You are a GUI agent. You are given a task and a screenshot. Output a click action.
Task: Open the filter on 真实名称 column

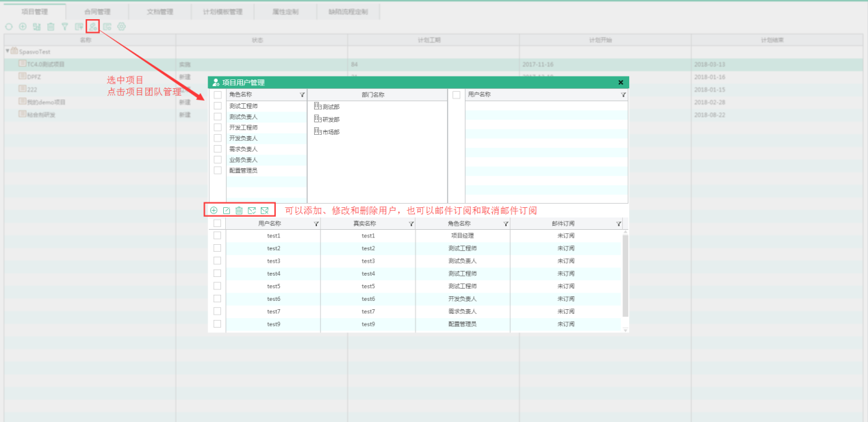click(411, 224)
